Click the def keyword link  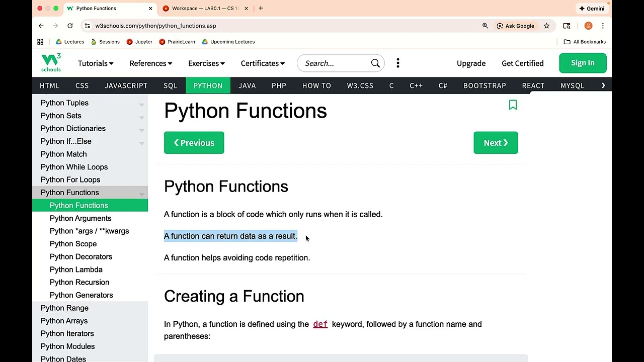[320, 324]
